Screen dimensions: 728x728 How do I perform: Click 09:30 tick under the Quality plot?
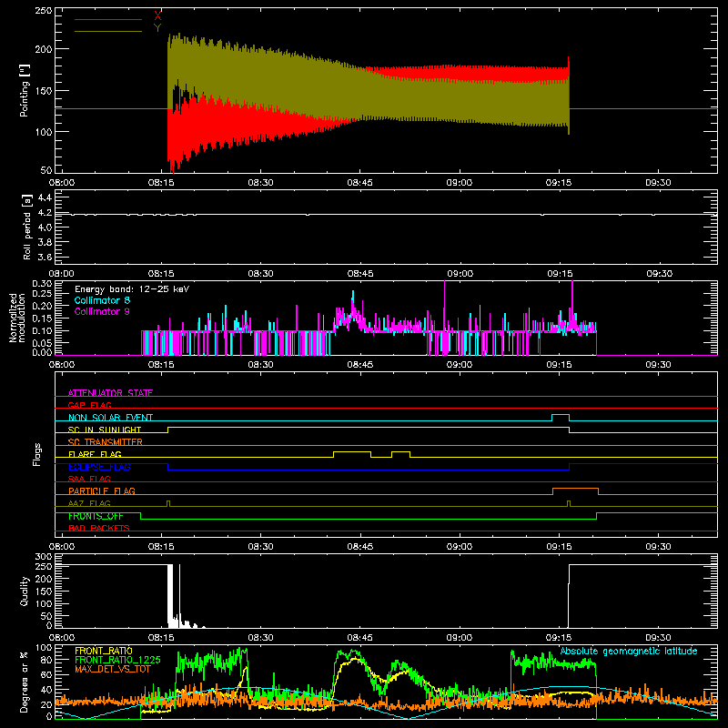658,638
